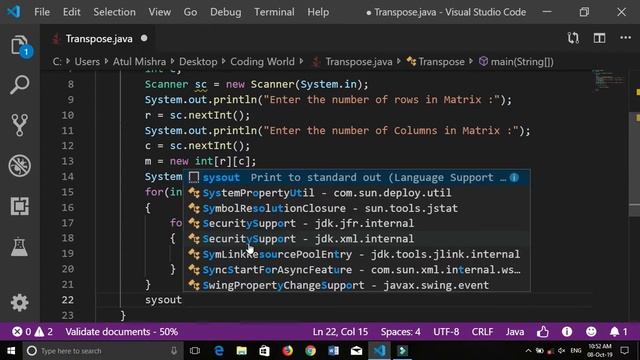The height and width of the screenshot is (360, 640).
Task: Open the Test flask view
Action: point(20,247)
